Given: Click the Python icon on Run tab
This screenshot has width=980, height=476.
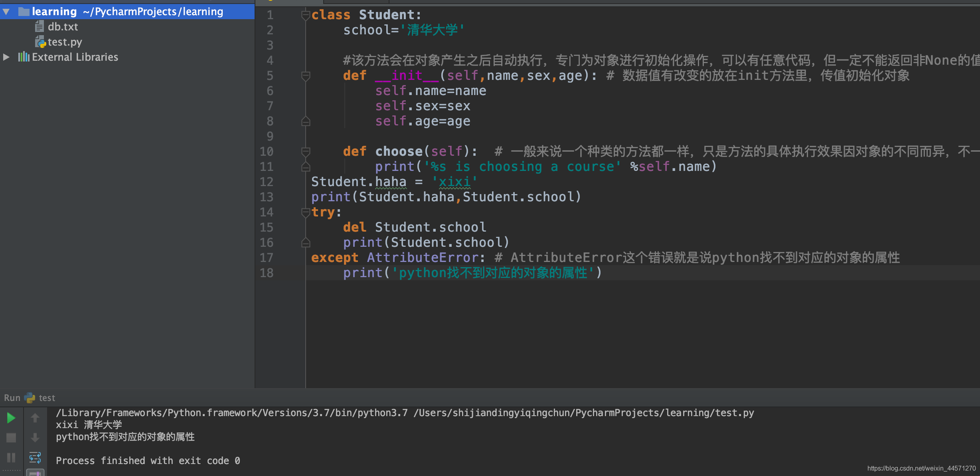Looking at the screenshot, I should (30, 398).
